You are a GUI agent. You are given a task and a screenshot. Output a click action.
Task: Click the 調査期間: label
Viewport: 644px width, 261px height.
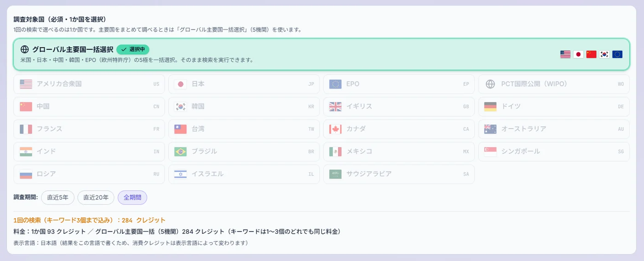coord(25,197)
